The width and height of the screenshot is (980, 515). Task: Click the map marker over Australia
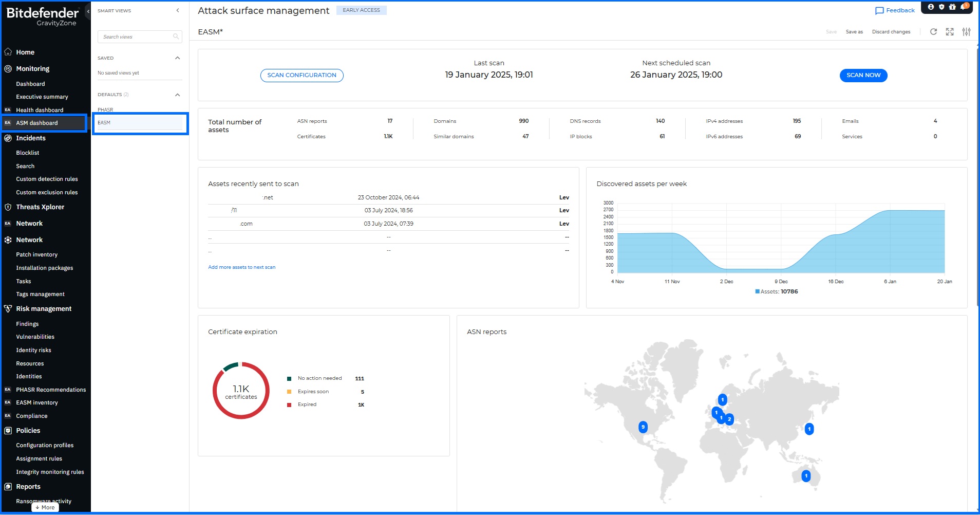tap(806, 476)
